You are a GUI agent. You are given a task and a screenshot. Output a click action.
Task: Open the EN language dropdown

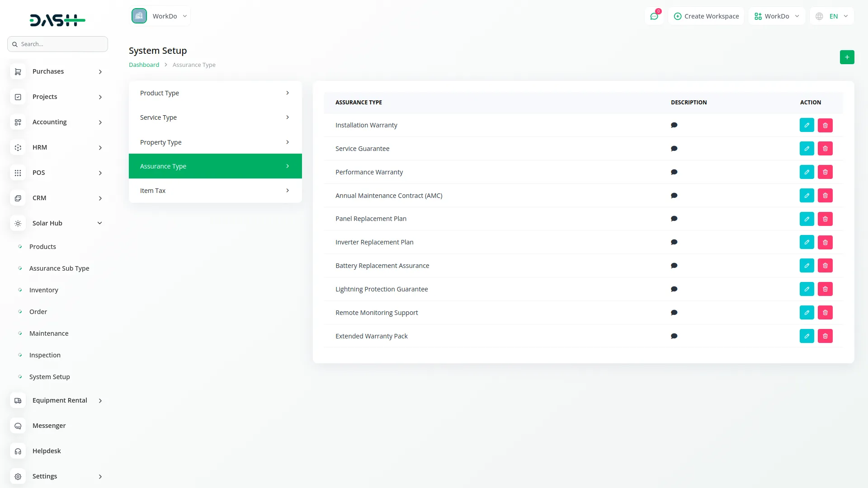pyautogui.click(x=832, y=16)
